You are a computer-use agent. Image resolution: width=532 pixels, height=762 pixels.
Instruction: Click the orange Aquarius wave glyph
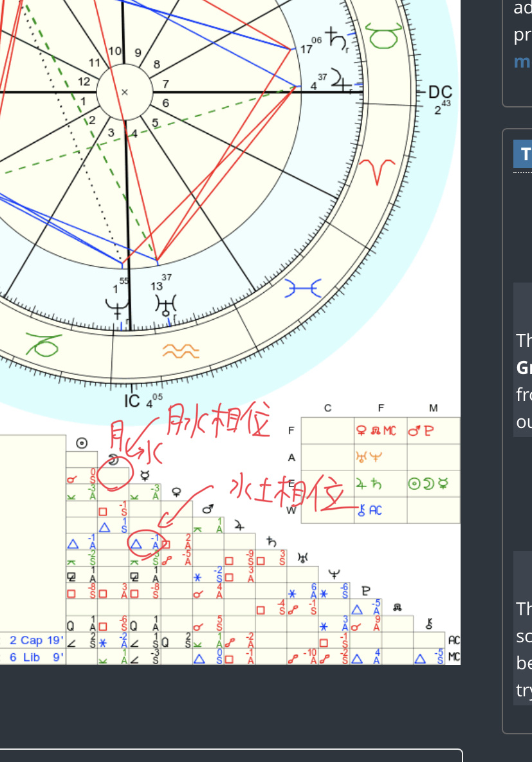click(181, 350)
